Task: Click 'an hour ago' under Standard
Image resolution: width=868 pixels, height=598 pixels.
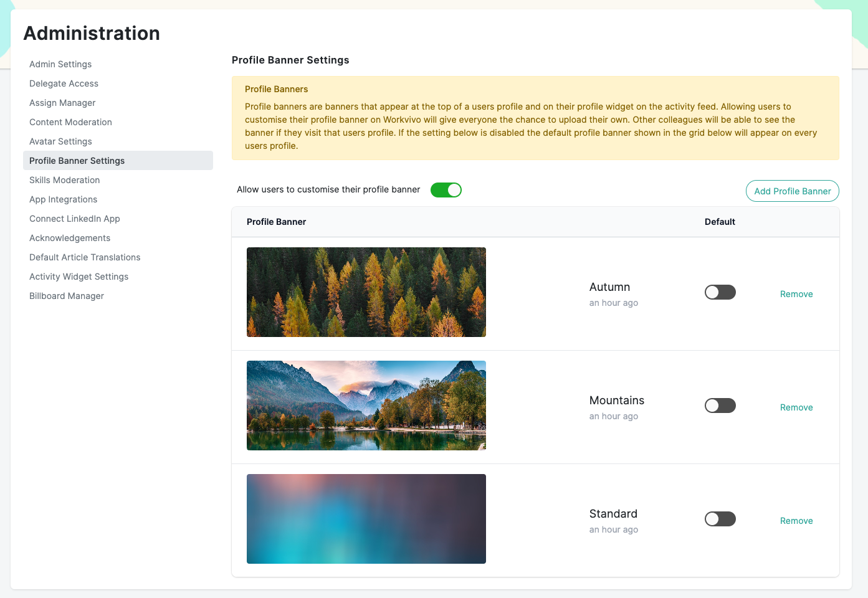Action: tap(614, 529)
